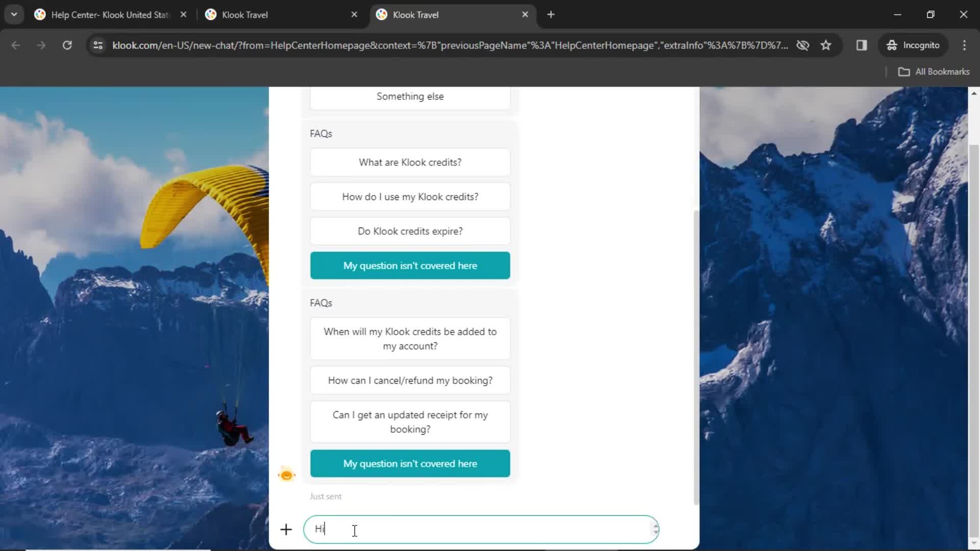The width and height of the screenshot is (980, 551).
Task: Select How can I cancel/refund my booking?
Action: pyautogui.click(x=410, y=381)
